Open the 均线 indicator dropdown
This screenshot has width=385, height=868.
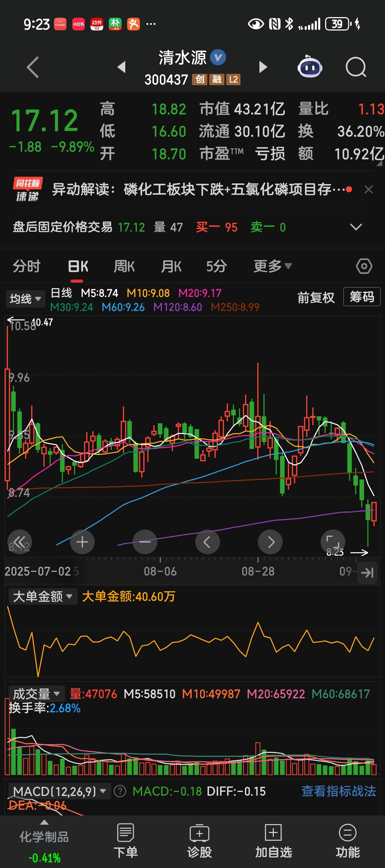pos(25,299)
